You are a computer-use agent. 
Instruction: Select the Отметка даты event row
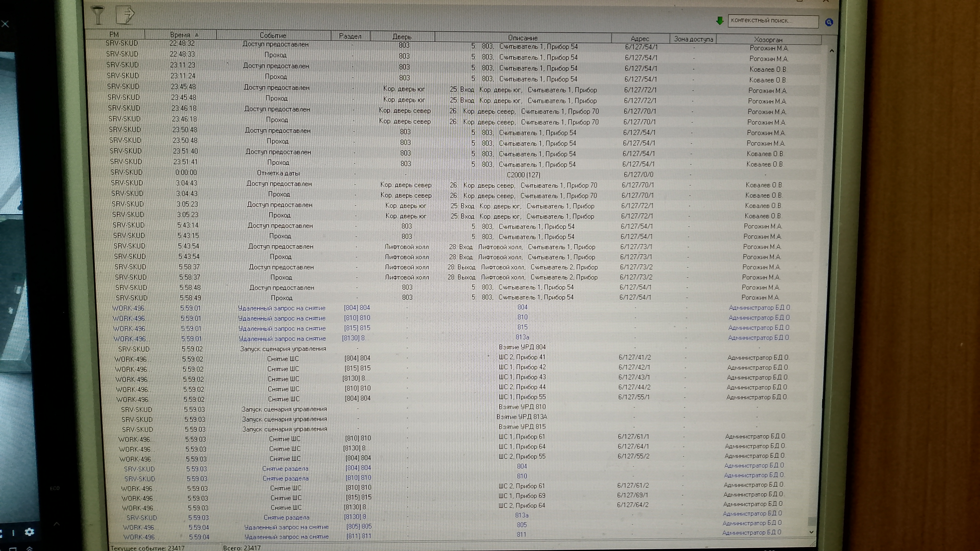(278, 173)
